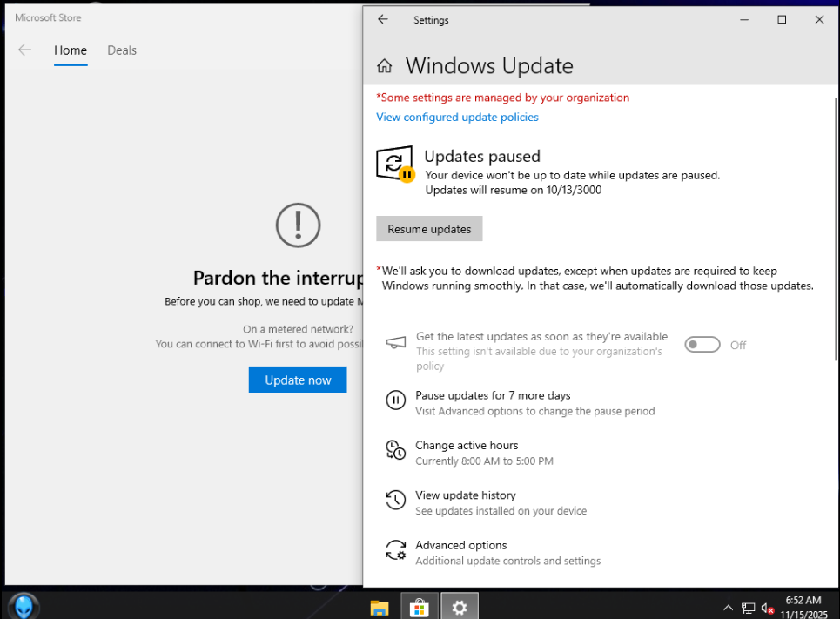This screenshot has height=619, width=840.
Task: Click the back arrow in Microsoft Store
Action: coord(24,50)
